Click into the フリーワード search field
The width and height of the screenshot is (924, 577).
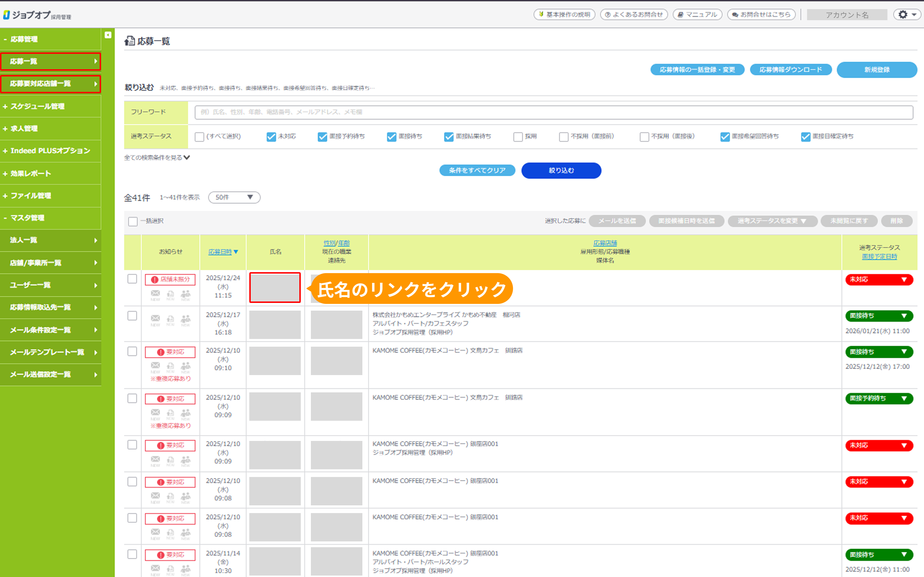click(553, 112)
